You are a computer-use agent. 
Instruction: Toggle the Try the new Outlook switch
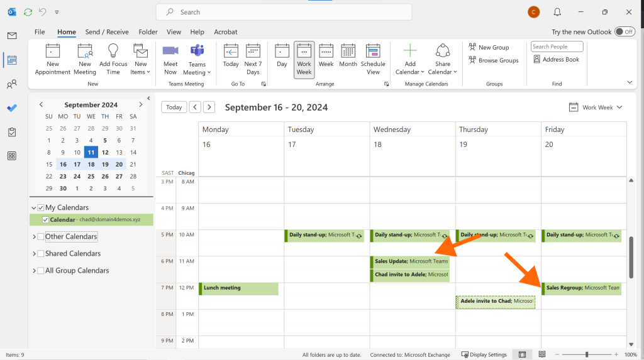(625, 31)
